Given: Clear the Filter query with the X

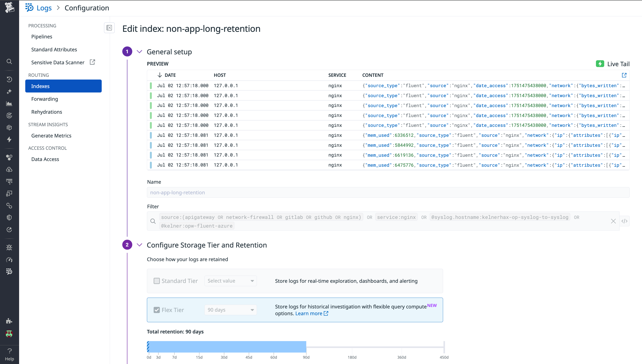Looking at the screenshot, I should coord(614,221).
